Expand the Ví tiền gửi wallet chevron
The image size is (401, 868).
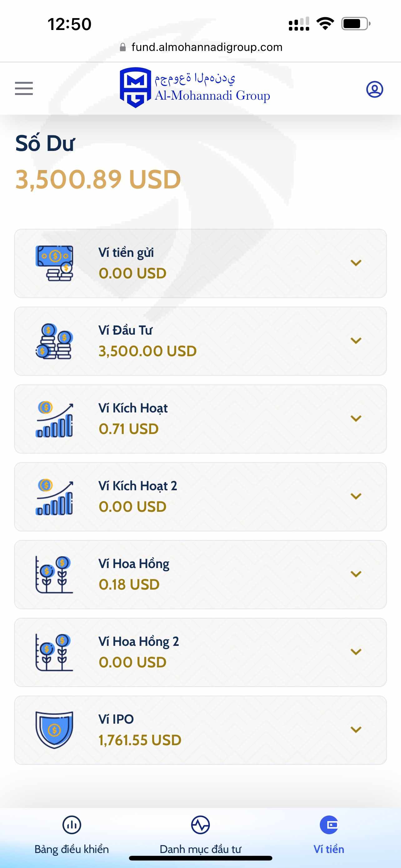point(356,263)
